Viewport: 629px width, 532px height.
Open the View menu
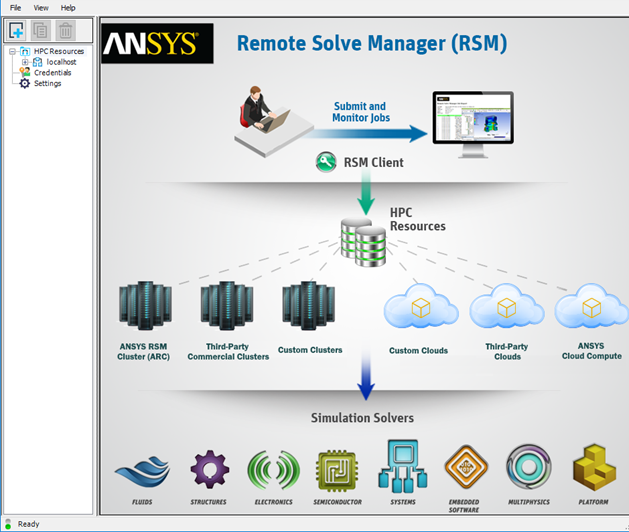(41, 8)
